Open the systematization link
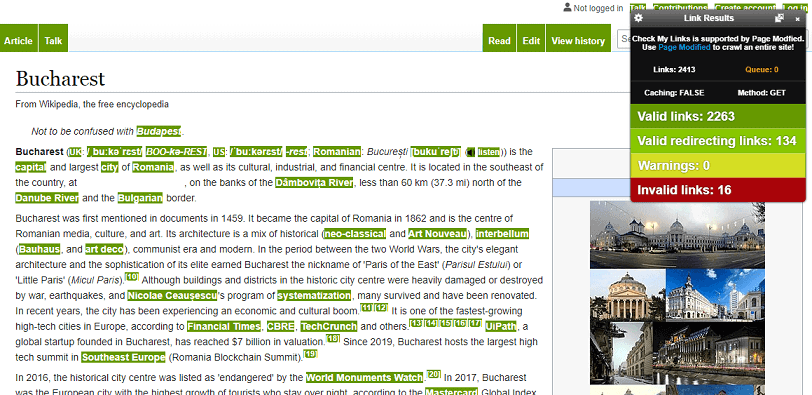 [314, 296]
